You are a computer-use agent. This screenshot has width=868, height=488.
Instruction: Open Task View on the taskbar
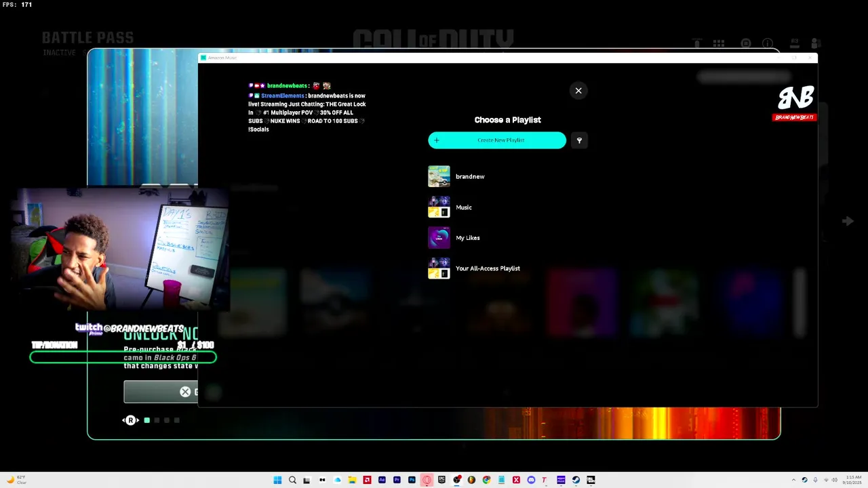tap(307, 481)
